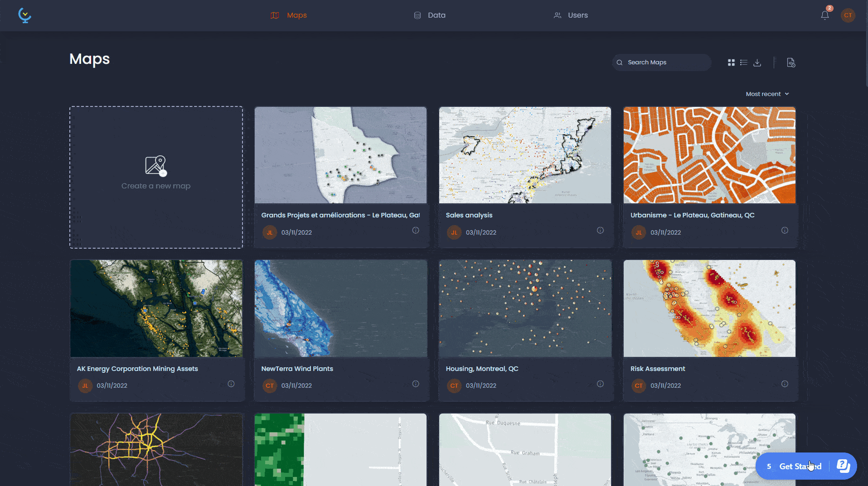Image resolution: width=868 pixels, height=486 pixels.
Task: Open the Users tab
Action: (x=571, y=15)
